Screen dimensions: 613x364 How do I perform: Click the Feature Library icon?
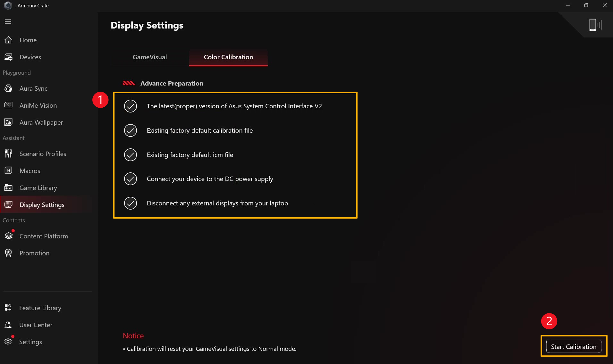pyautogui.click(x=8, y=308)
